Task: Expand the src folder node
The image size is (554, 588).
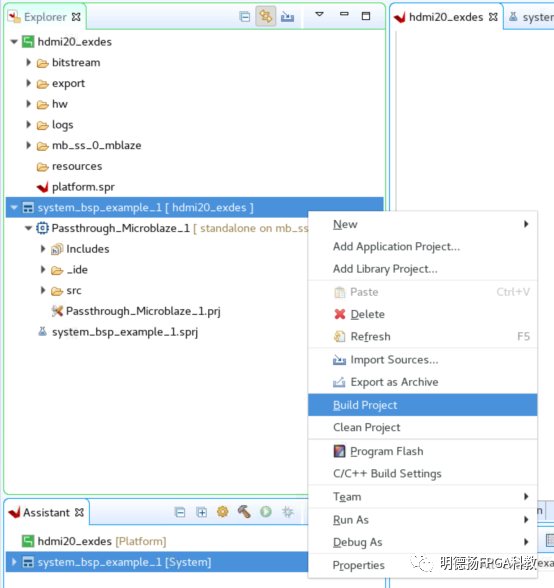Action: point(43,290)
